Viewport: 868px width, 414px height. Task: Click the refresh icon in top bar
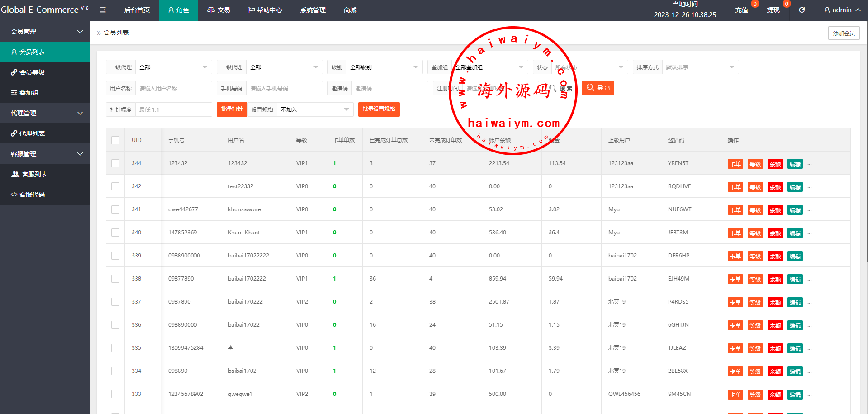click(x=802, y=10)
